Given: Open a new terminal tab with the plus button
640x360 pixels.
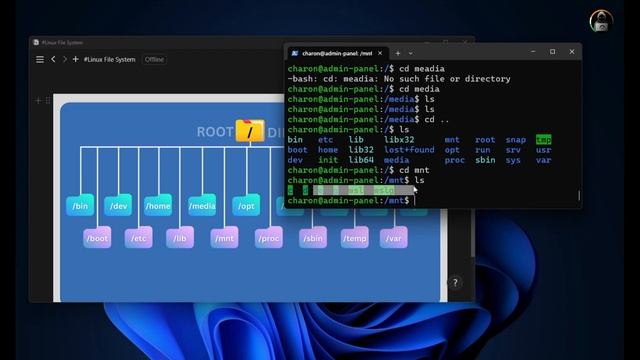Looking at the screenshot, I should tap(398, 53).
